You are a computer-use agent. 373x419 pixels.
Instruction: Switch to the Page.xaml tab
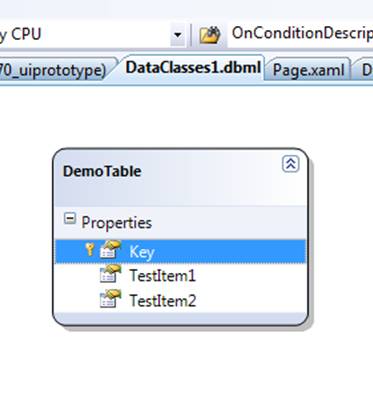point(308,70)
